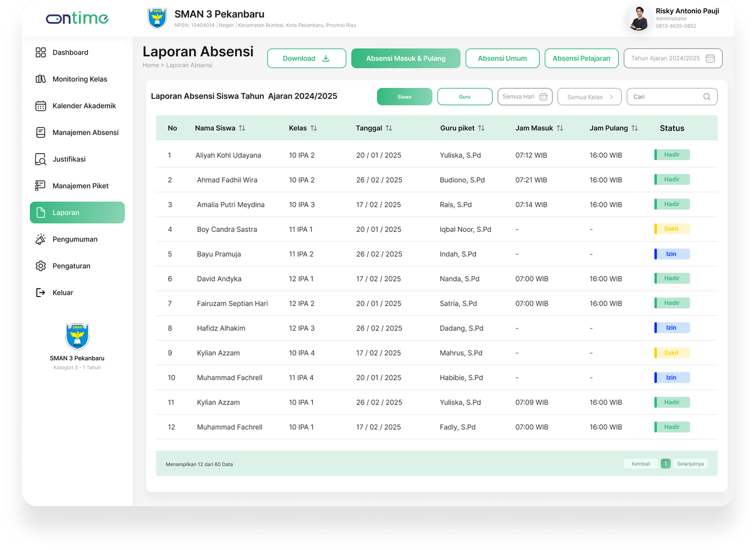Click the calendar icon in Semua Hari
This screenshot has width=756, height=550.
coord(543,97)
